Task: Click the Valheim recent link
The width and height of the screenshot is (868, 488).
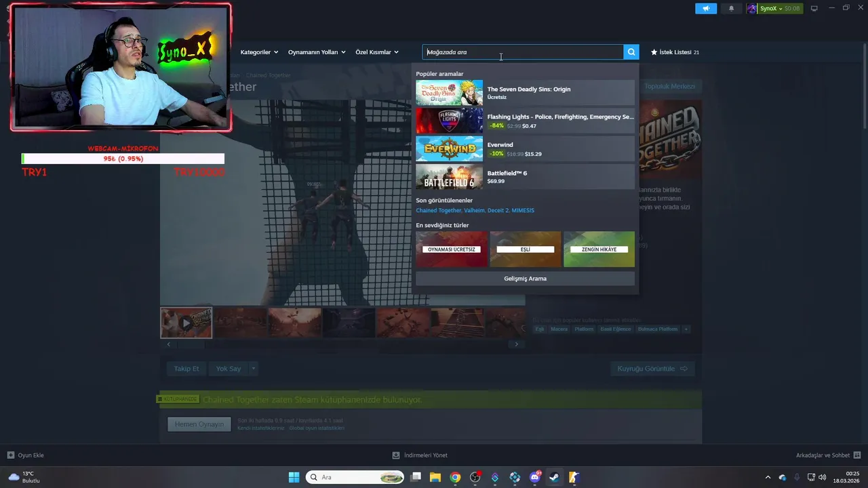Action: click(x=474, y=211)
